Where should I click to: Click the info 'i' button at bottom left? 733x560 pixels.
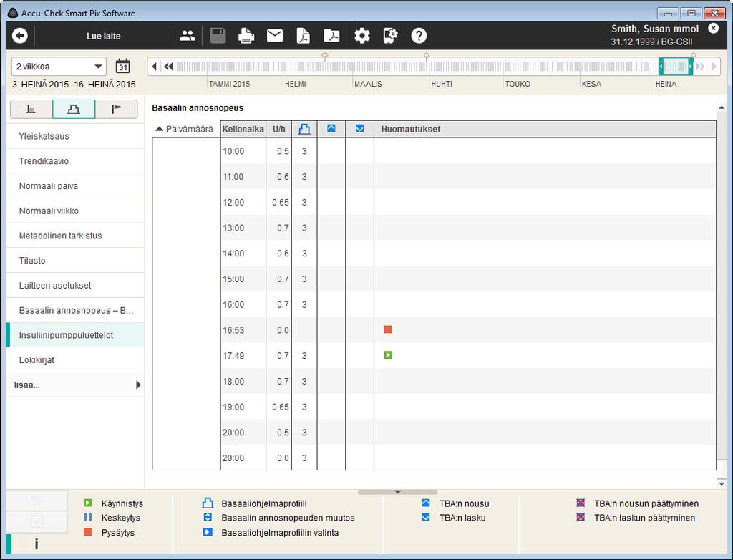point(37,544)
